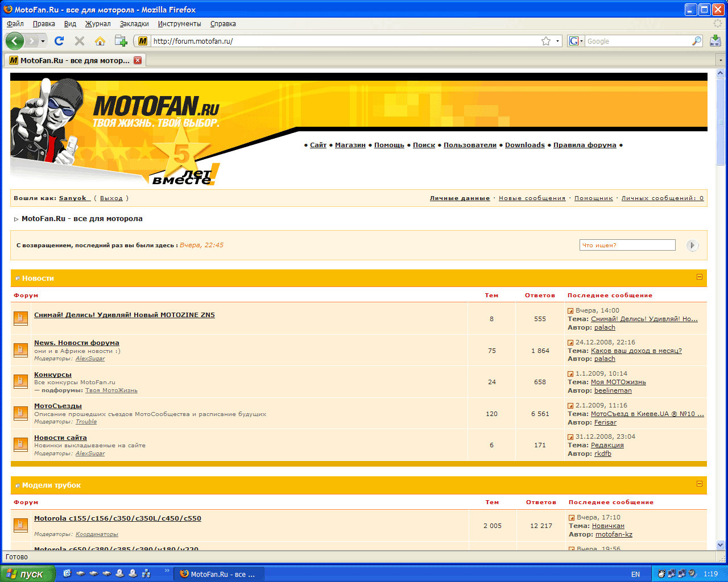Open the list all tabs dropdown

[721, 60]
